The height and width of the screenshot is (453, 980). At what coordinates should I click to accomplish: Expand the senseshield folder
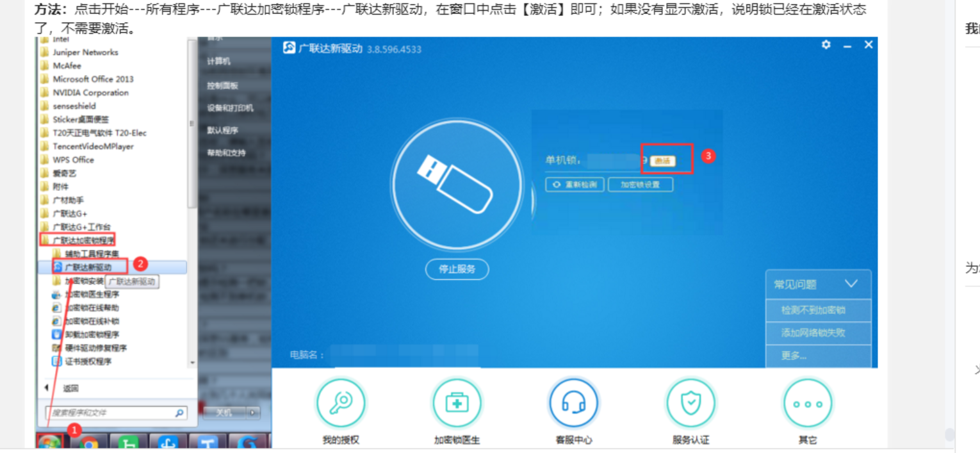tap(67, 106)
